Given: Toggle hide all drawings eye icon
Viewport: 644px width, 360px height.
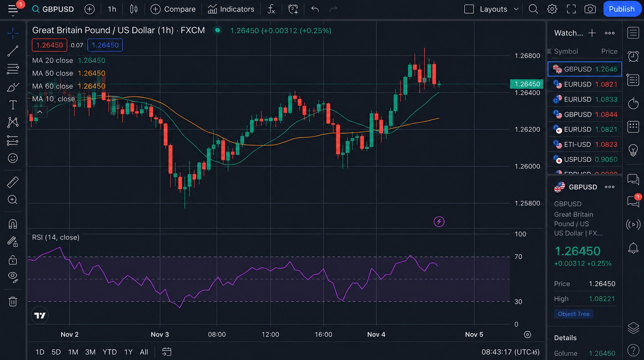Looking at the screenshot, I should (13, 277).
